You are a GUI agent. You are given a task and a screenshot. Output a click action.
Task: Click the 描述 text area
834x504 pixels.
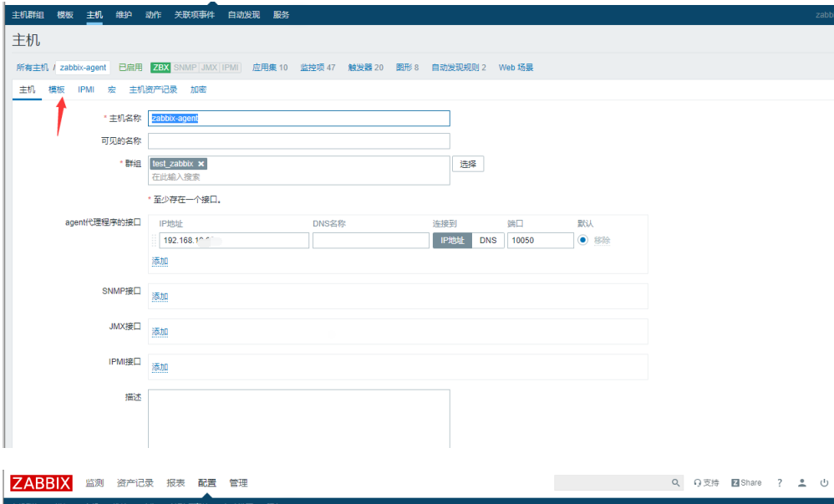click(299, 418)
